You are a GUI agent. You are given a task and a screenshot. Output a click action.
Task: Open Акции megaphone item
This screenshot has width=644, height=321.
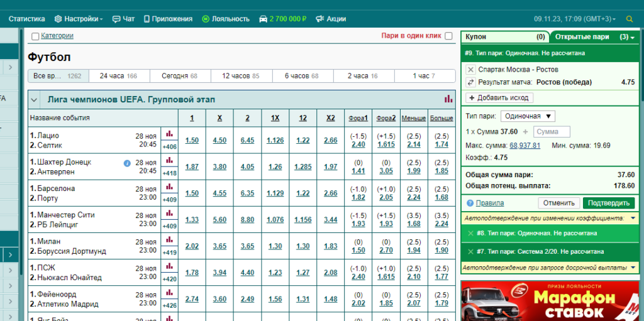[x=331, y=19]
